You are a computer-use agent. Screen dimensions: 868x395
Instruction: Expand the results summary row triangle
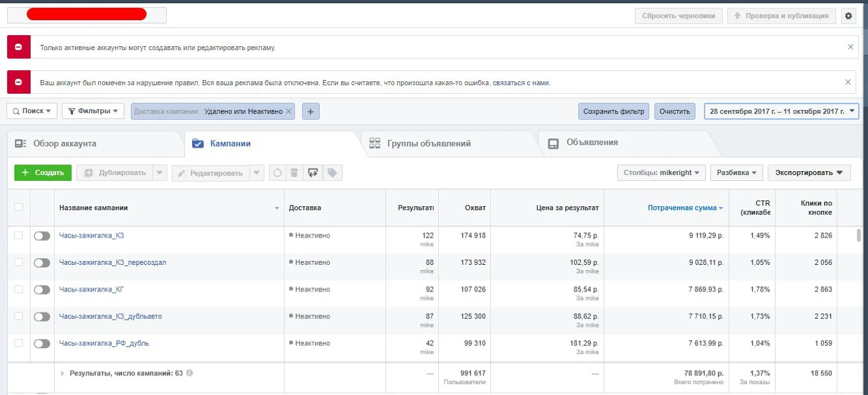[x=63, y=374]
